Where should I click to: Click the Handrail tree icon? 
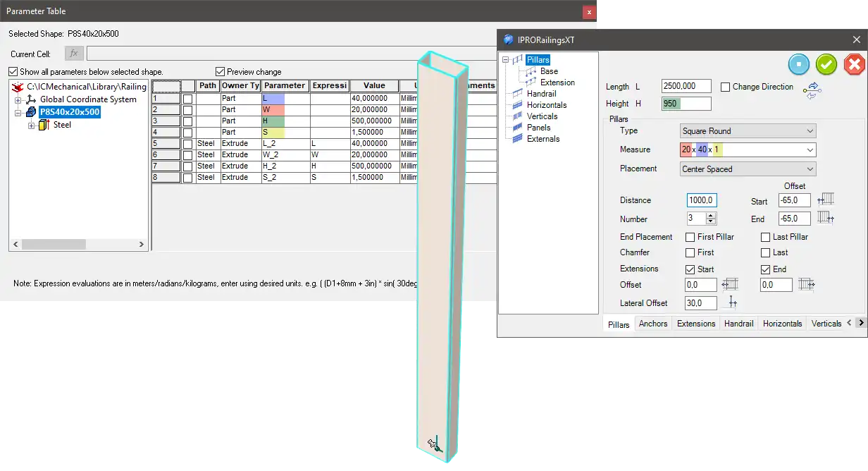(x=517, y=94)
